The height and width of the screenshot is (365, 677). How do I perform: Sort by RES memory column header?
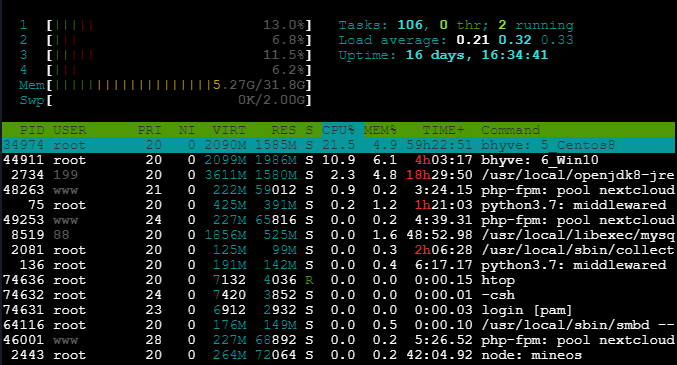coord(284,130)
